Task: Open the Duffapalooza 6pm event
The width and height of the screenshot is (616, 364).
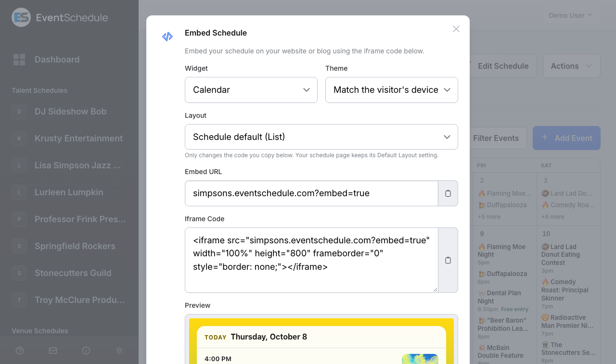Action: [503, 277]
